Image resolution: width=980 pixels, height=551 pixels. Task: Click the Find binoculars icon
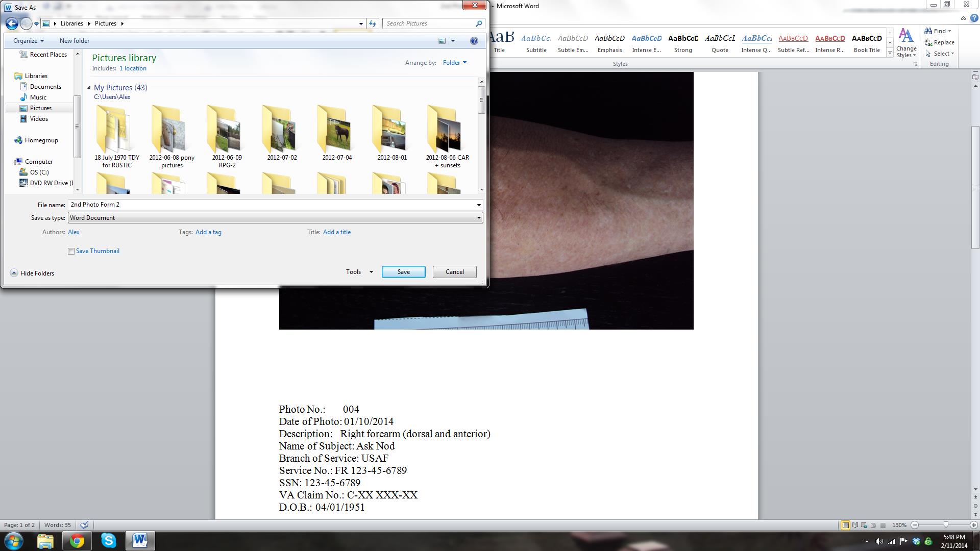click(929, 31)
